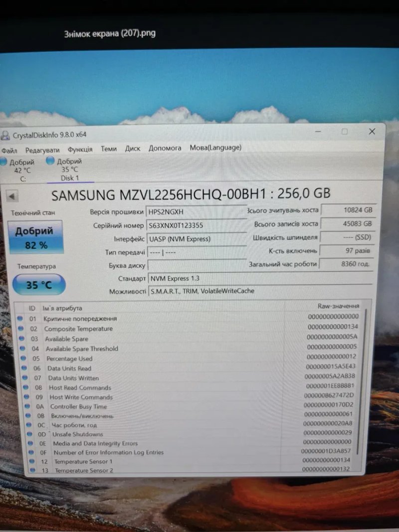
Task: Click the status dot for Available Spare Threshold
Action: (x=22, y=348)
